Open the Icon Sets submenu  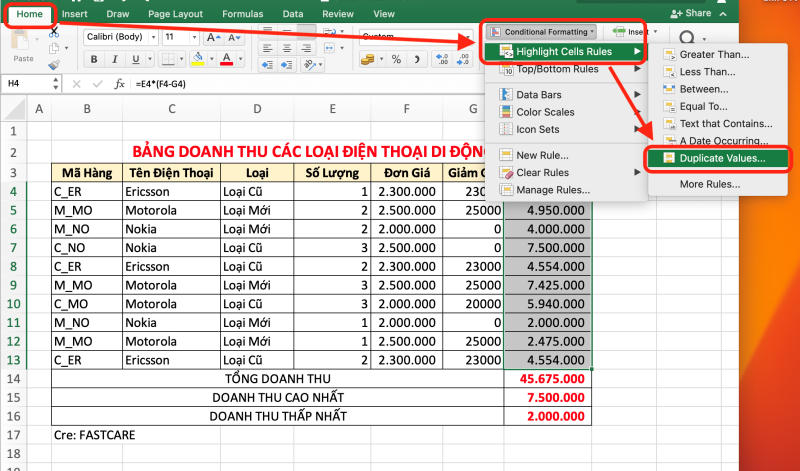[564, 129]
